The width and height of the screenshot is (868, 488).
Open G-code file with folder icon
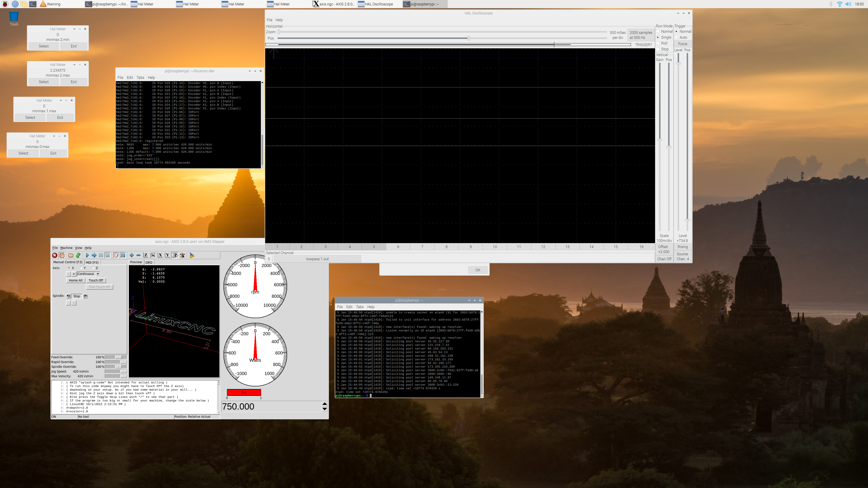(71, 255)
